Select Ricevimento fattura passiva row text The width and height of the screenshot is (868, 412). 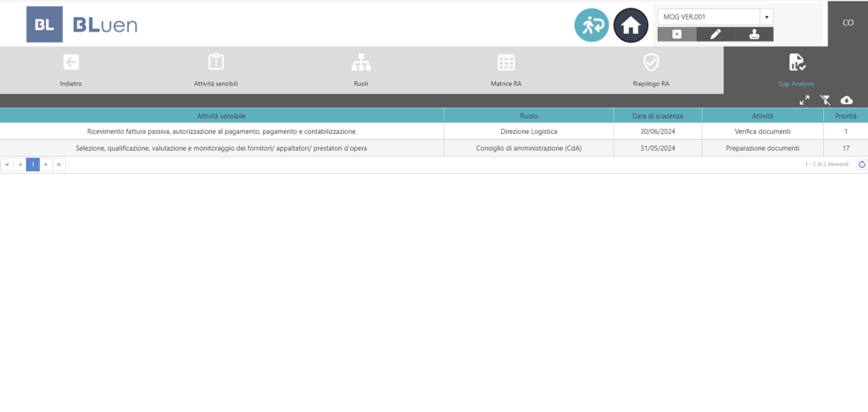tap(221, 131)
